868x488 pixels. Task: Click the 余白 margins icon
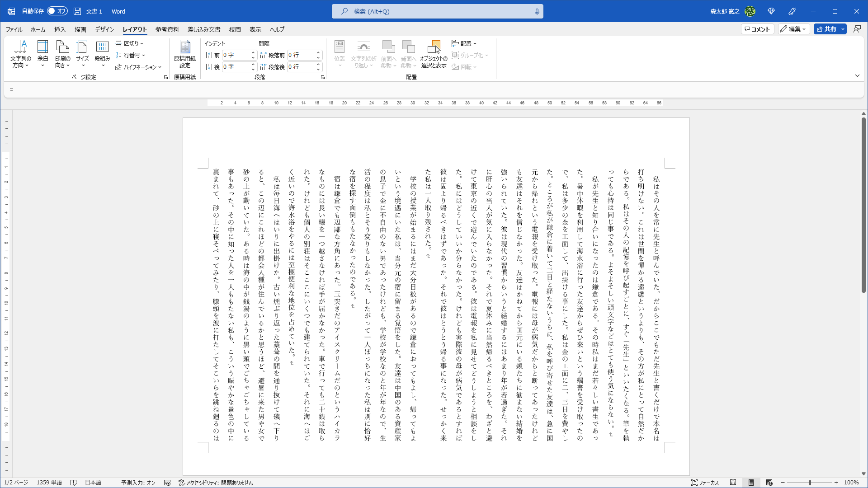(42, 53)
